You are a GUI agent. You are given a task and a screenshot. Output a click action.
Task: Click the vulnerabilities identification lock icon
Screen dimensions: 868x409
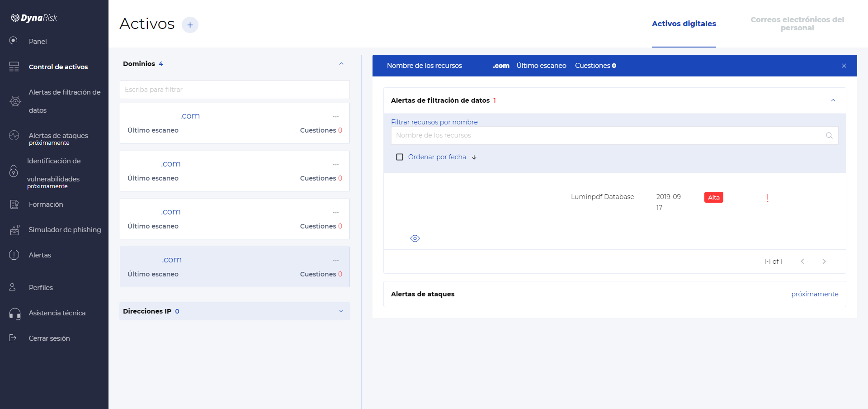click(14, 171)
